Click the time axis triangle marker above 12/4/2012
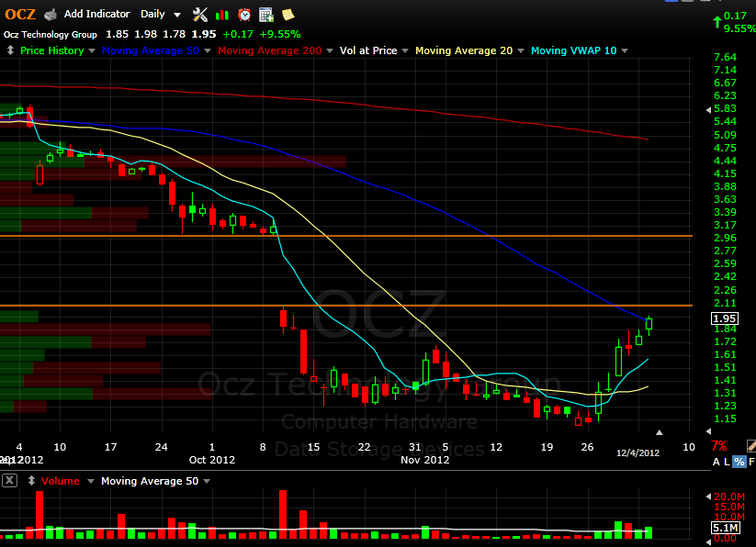The height and width of the screenshot is (547, 756). pyautogui.click(x=660, y=432)
